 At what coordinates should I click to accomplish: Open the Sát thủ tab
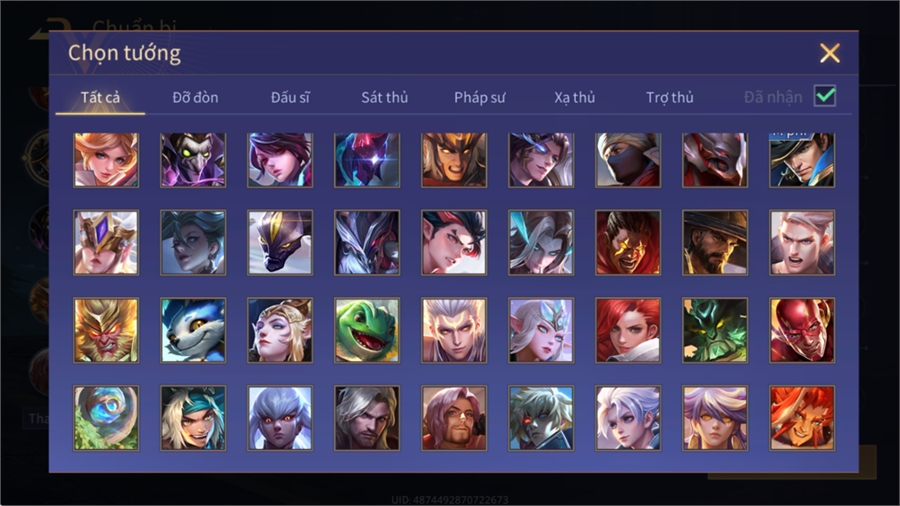(x=385, y=98)
